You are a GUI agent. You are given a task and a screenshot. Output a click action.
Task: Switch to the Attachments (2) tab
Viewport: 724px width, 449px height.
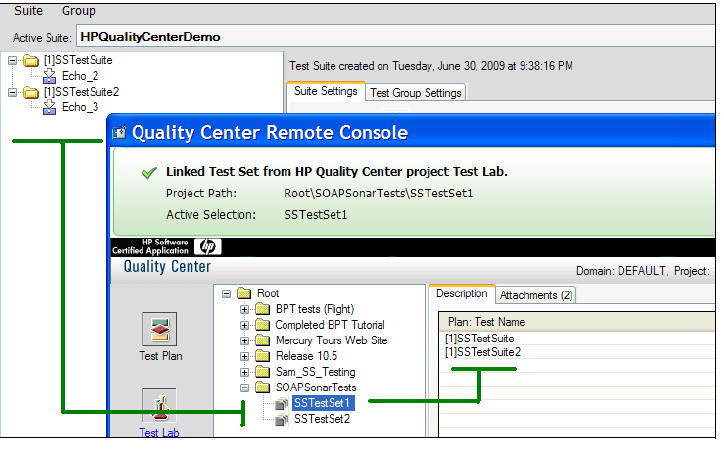coord(536,296)
